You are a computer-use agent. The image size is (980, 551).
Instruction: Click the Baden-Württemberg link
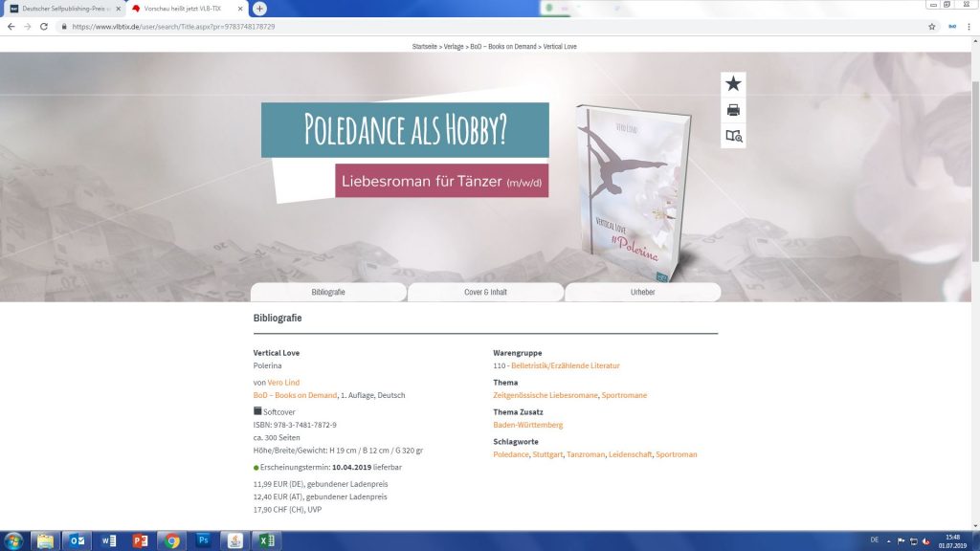527,425
